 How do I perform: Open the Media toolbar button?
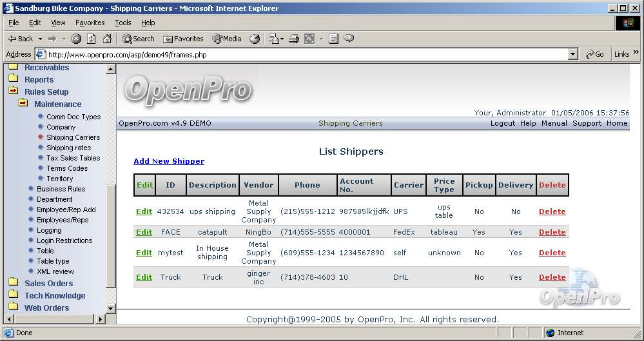pyautogui.click(x=226, y=39)
